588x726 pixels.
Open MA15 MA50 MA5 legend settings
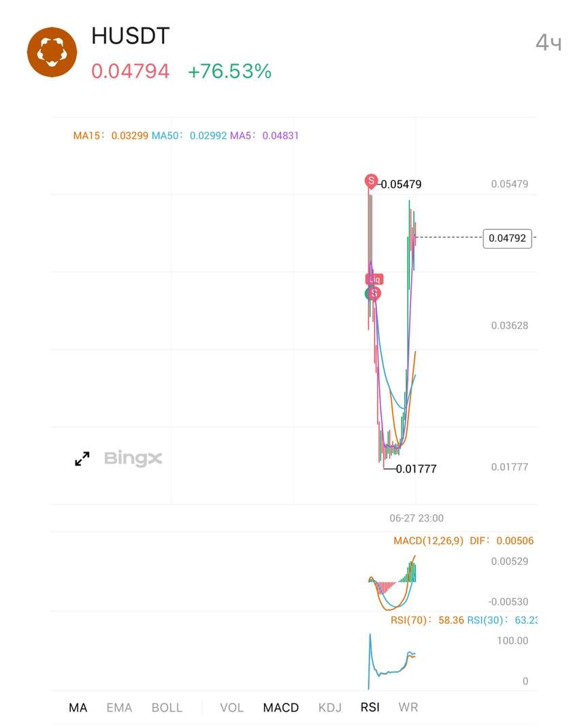tap(186, 136)
